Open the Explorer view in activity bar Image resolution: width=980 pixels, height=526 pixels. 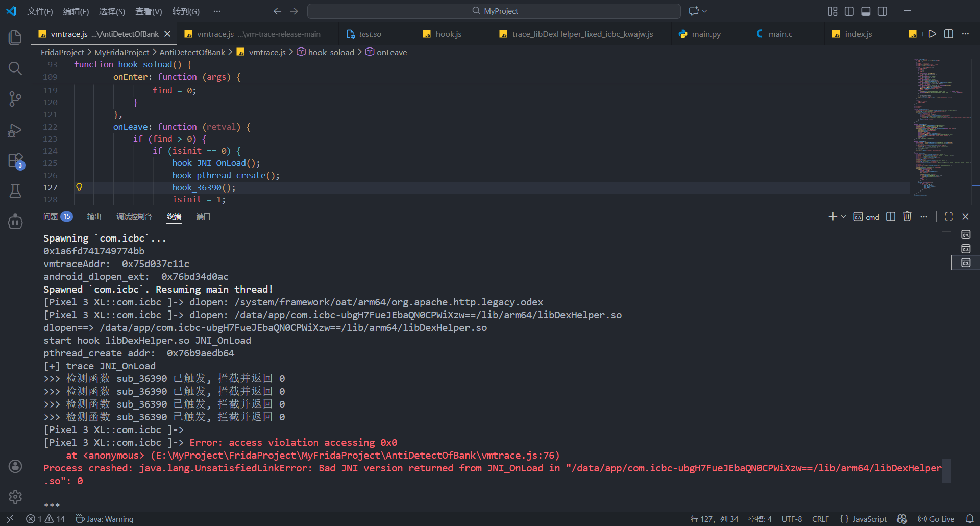click(15, 37)
